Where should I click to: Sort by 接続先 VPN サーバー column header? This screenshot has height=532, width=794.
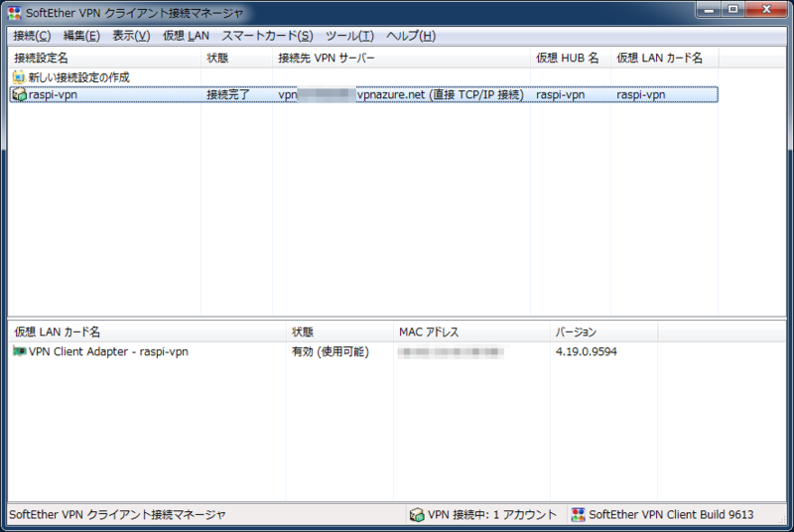coord(402,58)
